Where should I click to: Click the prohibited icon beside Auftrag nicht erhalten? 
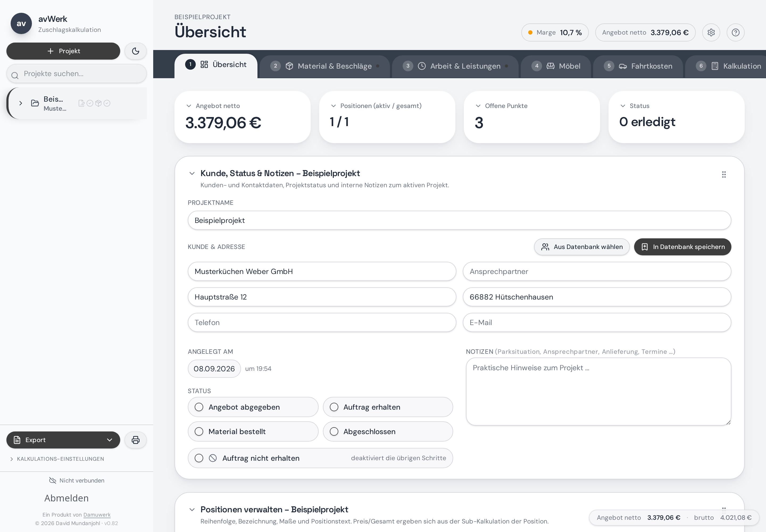point(213,458)
